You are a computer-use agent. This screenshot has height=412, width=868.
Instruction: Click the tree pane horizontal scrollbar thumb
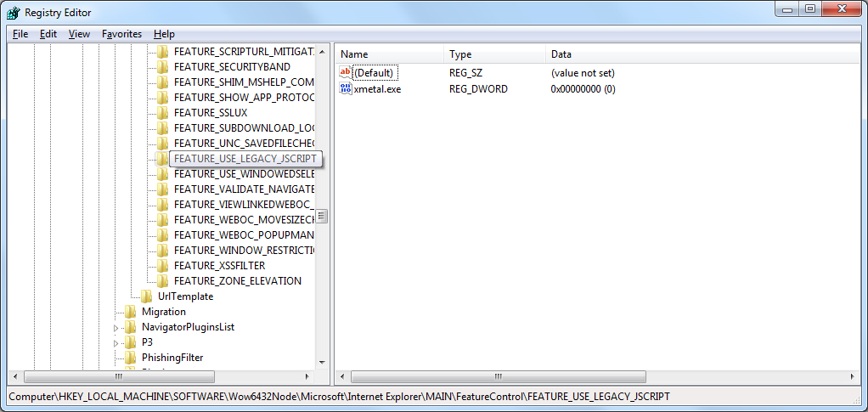tap(119, 376)
